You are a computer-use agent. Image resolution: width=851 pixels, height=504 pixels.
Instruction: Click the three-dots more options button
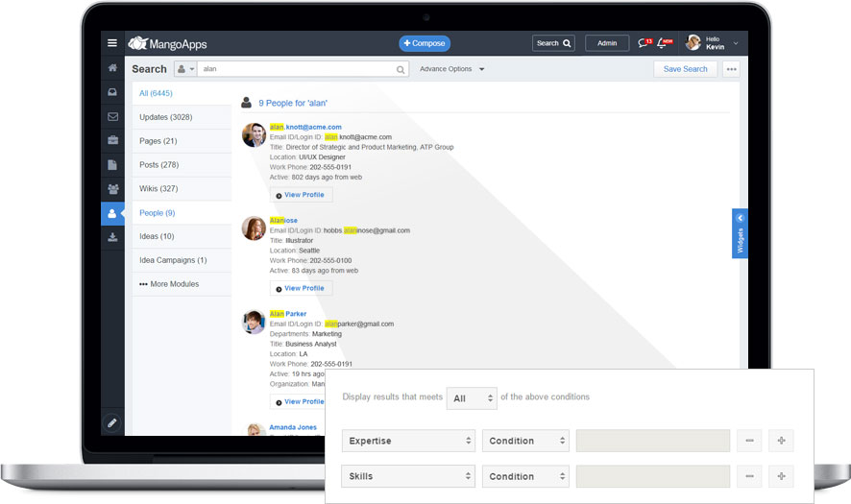732,69
